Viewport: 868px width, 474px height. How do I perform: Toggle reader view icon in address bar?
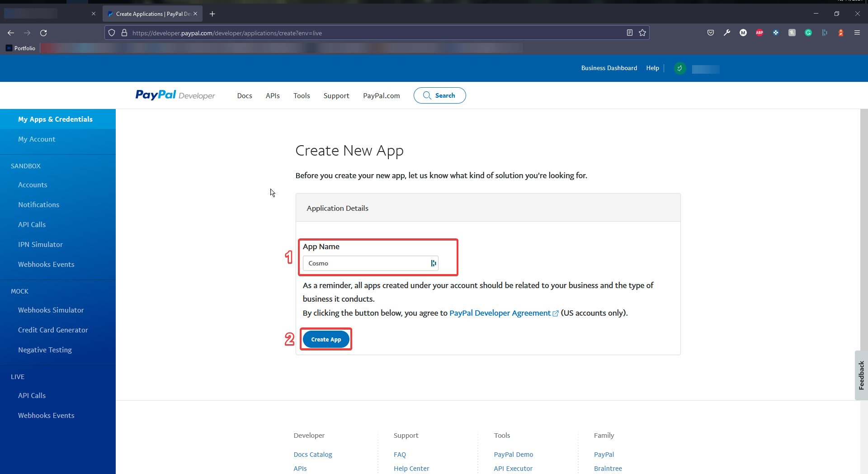click(630, 33)
